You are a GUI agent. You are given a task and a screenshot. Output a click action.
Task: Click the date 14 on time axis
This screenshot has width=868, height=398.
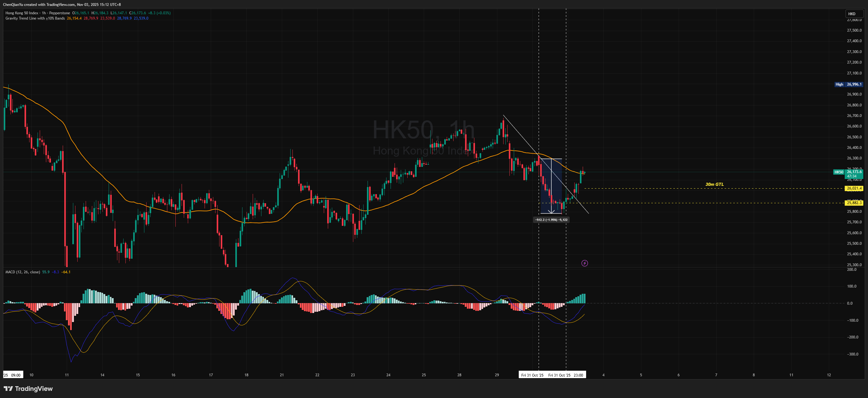pyautogui.click(x=102, y=375)
